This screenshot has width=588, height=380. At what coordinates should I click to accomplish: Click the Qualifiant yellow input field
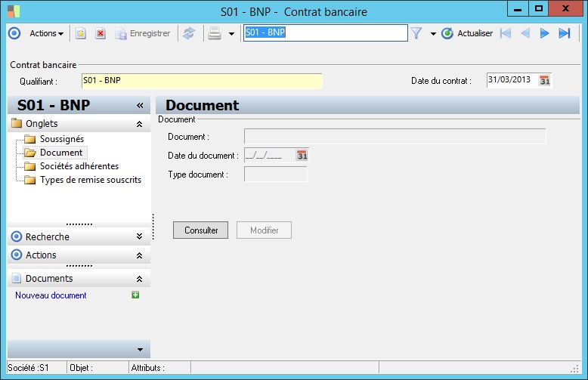[202, 81]
